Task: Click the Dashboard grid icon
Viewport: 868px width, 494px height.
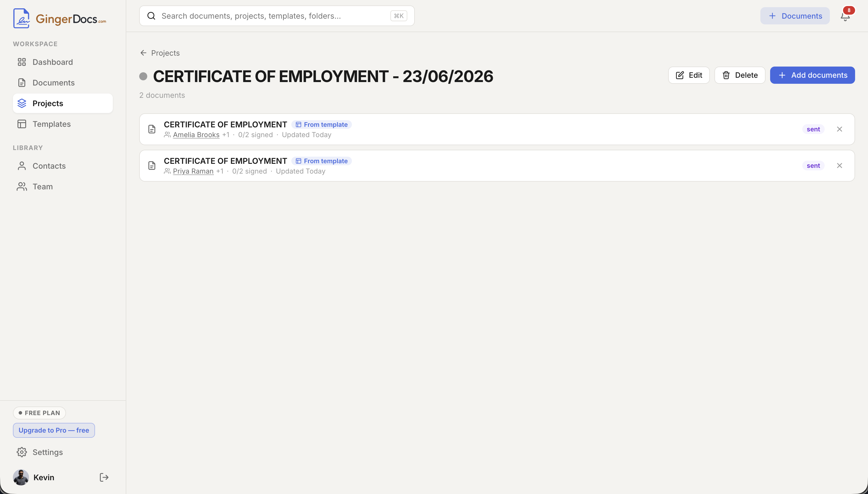Action: (22, 62)
